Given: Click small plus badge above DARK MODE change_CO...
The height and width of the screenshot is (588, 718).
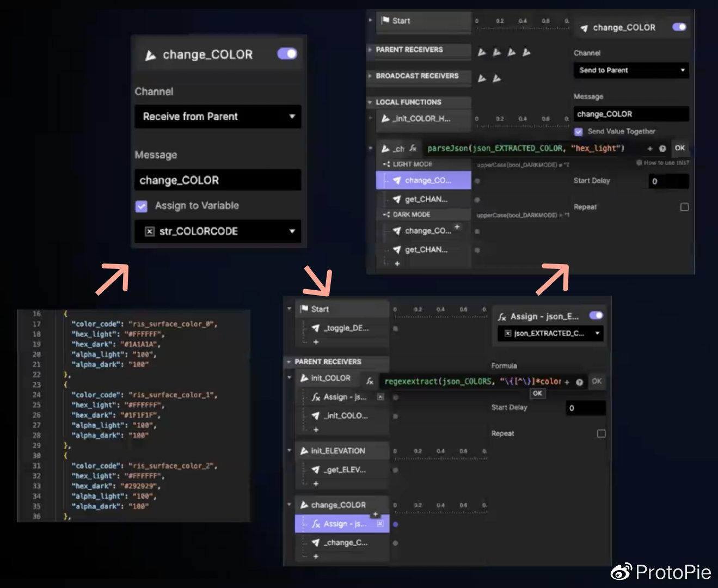Looking at the screenshot, I should [x=457, y=226].
